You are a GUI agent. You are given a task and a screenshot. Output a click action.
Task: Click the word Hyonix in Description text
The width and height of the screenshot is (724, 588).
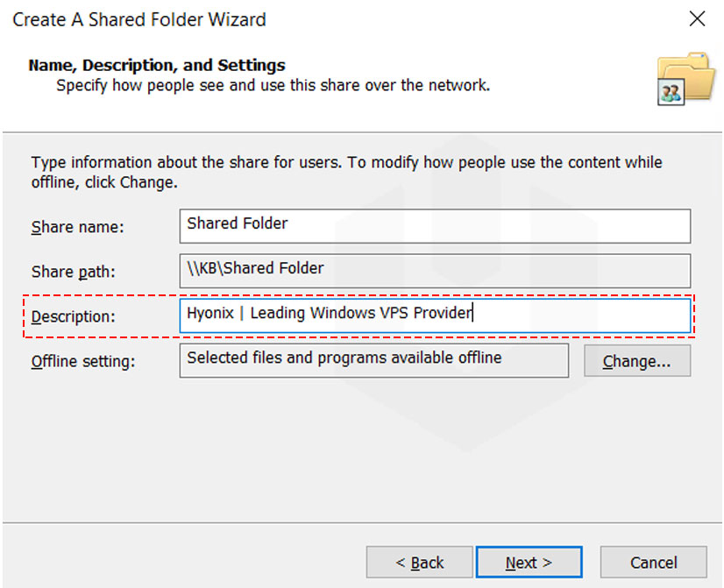point(210,314)
